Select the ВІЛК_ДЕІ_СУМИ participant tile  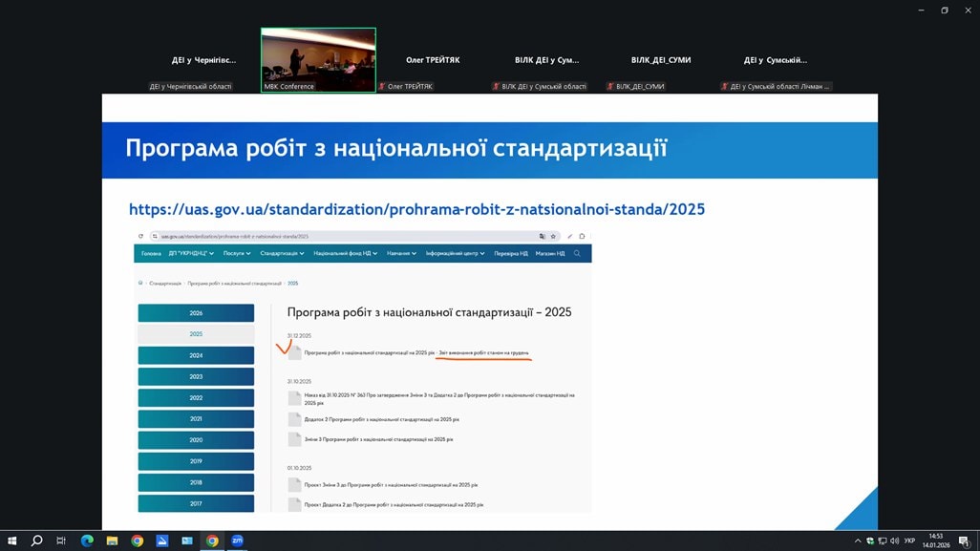661,60
